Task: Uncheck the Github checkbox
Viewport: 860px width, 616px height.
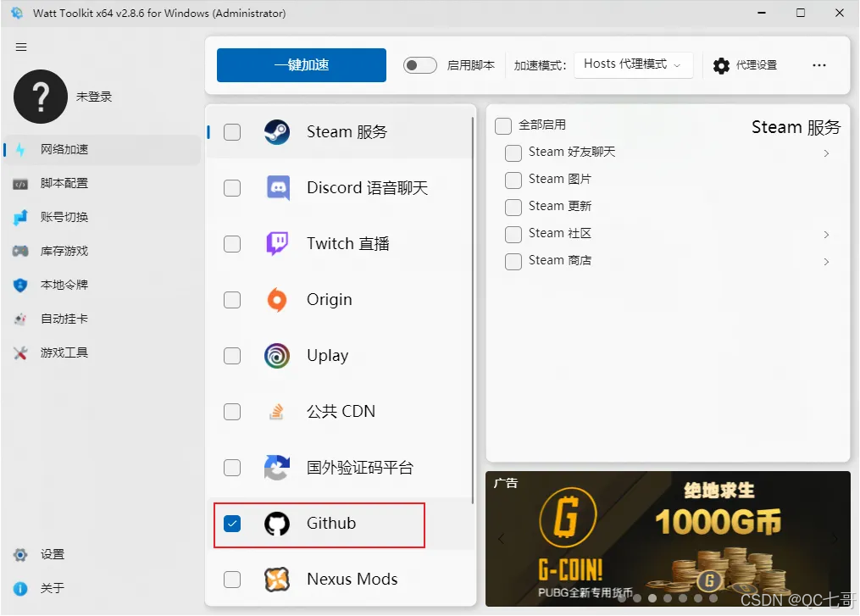Action: (x=232, y=524)
